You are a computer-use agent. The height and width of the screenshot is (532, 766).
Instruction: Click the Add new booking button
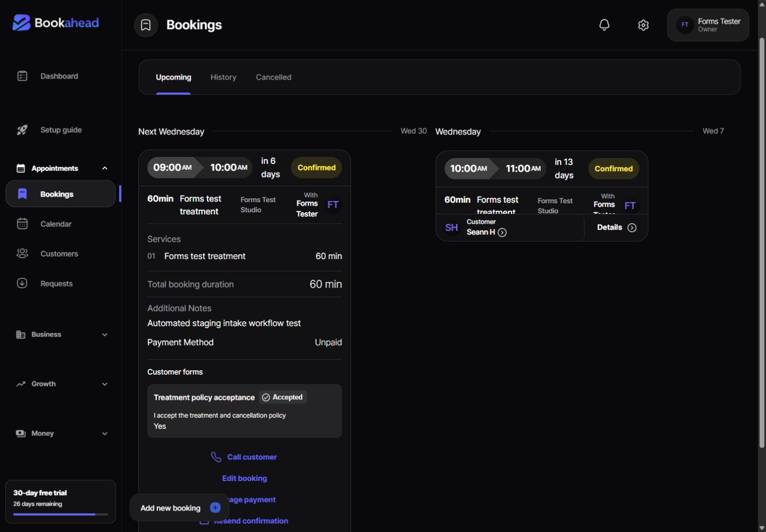click(x=180, y=507)
